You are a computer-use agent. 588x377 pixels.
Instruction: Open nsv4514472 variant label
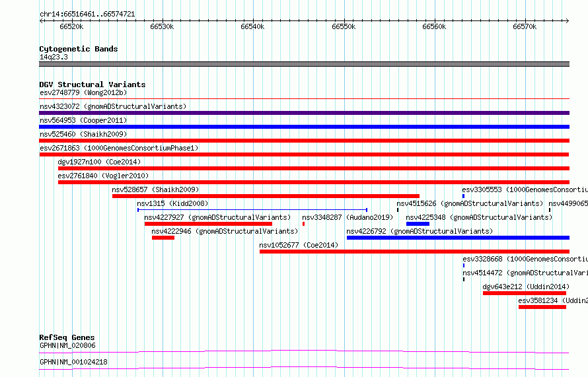pyautogui.click(x=525, y=273)
